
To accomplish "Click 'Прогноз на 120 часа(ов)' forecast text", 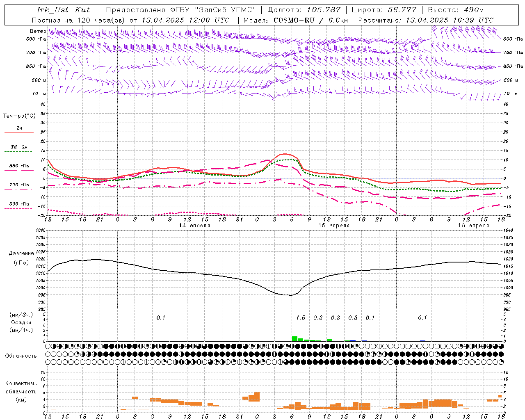I will (79, 20).
